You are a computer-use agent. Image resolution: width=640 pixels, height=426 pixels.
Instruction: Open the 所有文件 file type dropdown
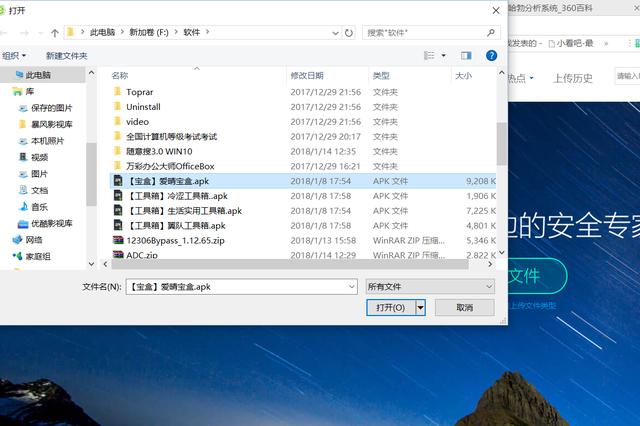430,287
